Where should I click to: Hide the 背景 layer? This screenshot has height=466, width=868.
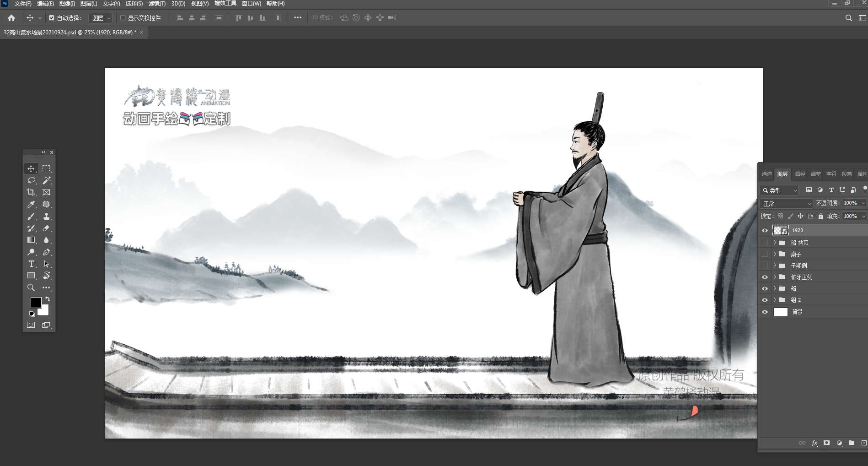click(765, 312)
